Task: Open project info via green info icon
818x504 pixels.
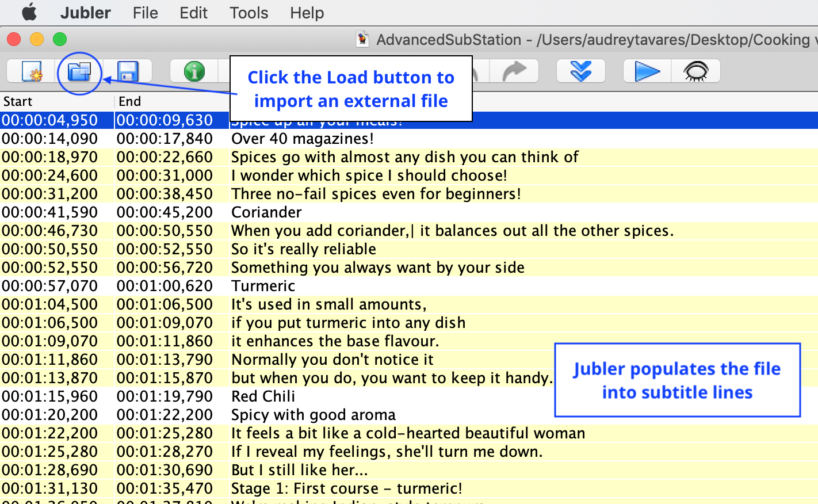Action: click(194, 71)
